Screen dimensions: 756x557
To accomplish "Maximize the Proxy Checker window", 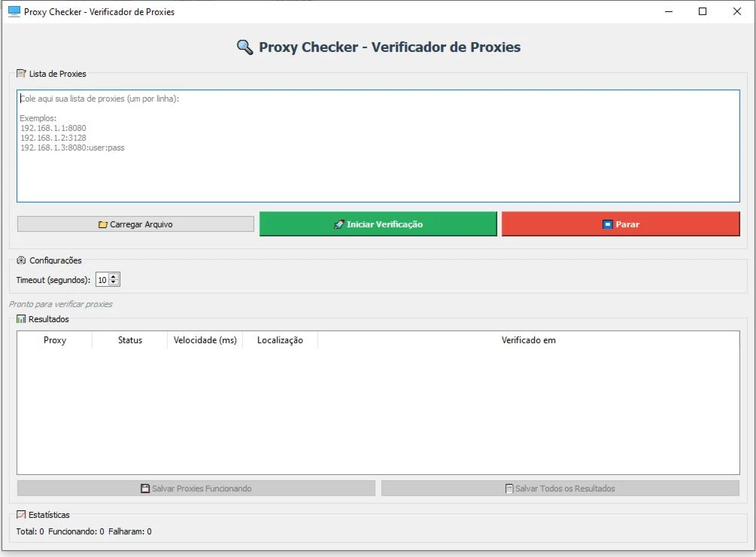I will tap(703, 11).
